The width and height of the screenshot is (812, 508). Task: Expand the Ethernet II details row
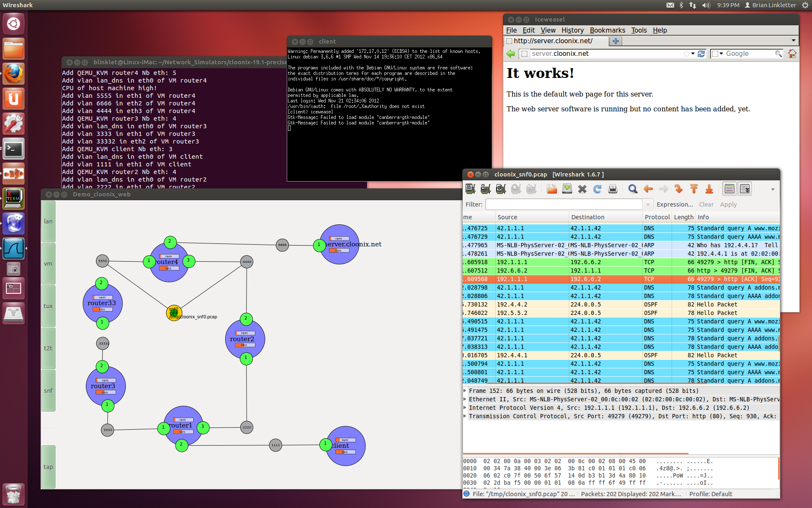tap(465, 399)
